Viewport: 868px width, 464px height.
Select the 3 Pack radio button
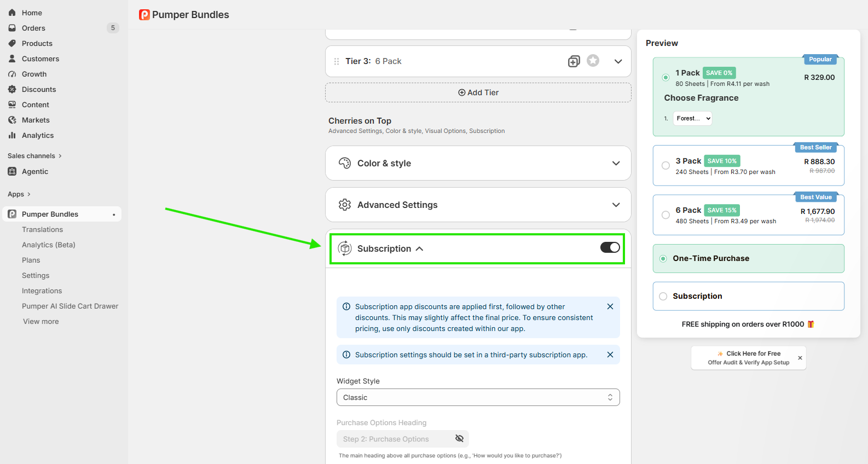(666, 165)
